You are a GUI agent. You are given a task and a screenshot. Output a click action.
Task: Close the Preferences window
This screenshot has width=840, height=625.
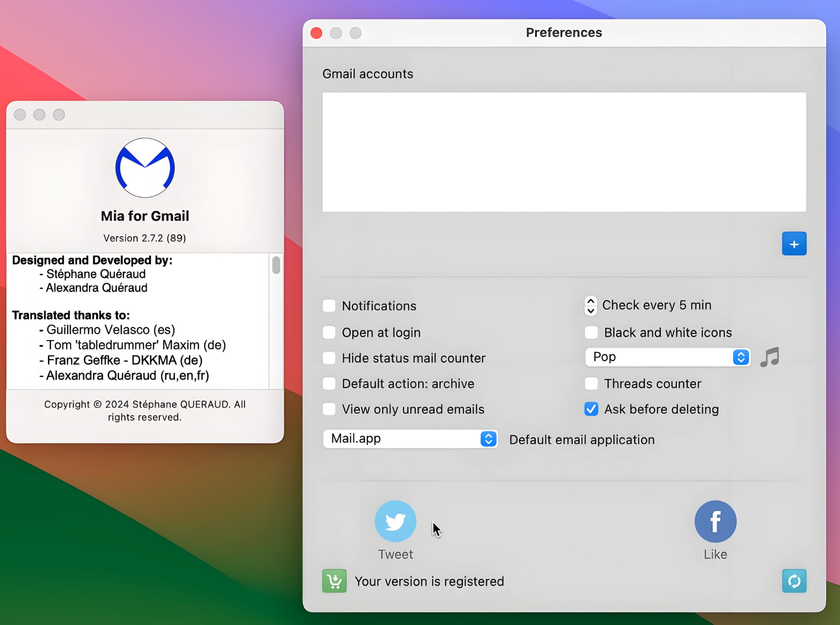pyautogui.click(x=317, y=33)
